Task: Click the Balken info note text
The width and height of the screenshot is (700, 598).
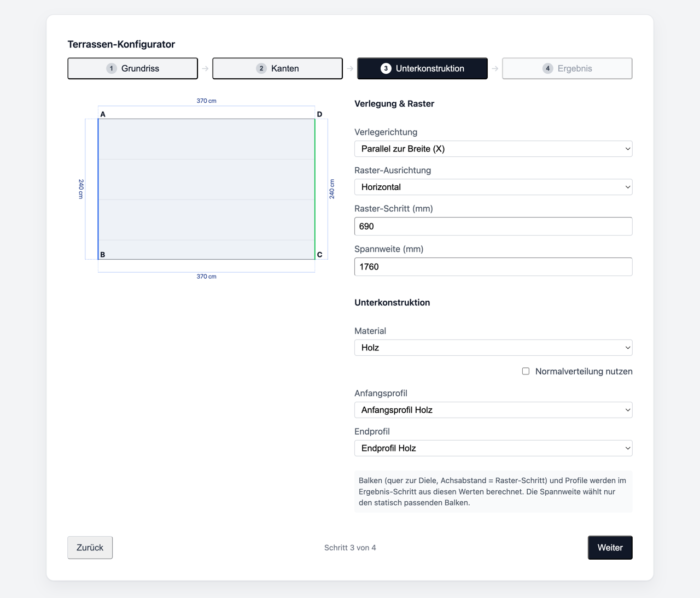Action: (493, 491)
